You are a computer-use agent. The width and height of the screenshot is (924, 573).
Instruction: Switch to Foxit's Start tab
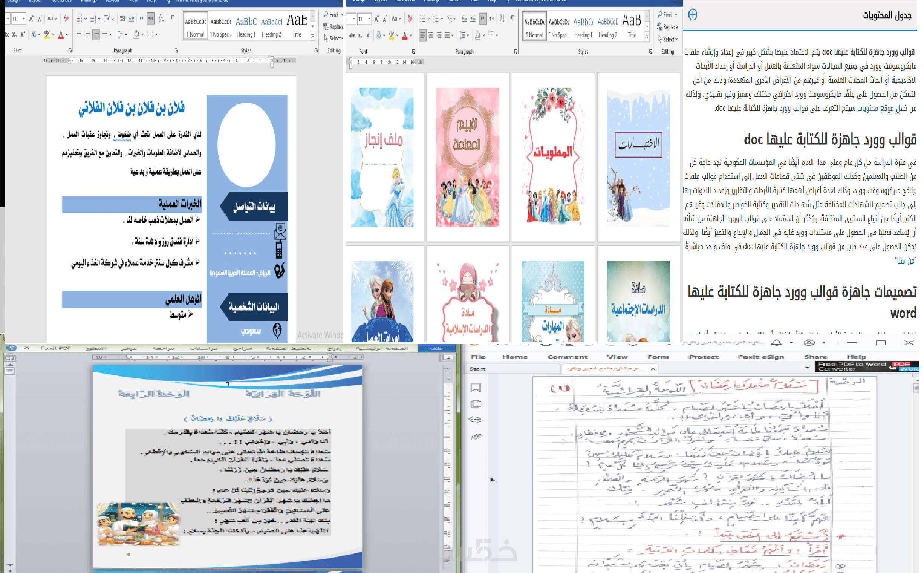(477, 369)
